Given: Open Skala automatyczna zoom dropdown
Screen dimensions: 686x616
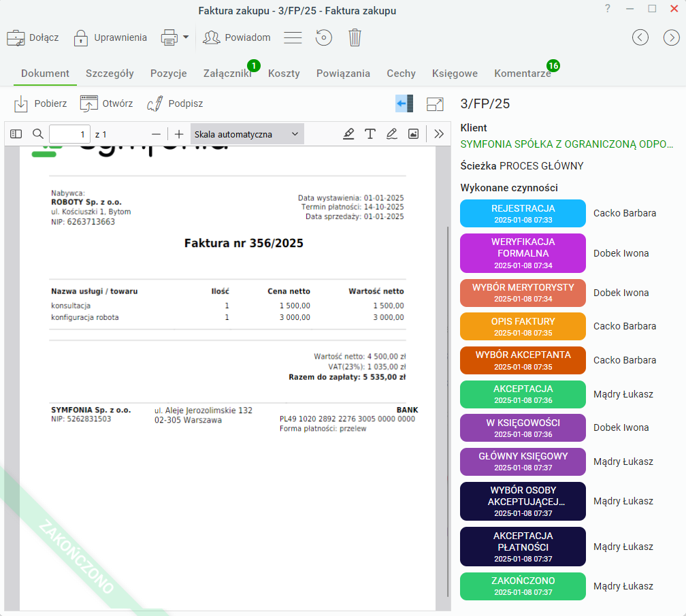Looking at the screenshot, I should 247,134.
